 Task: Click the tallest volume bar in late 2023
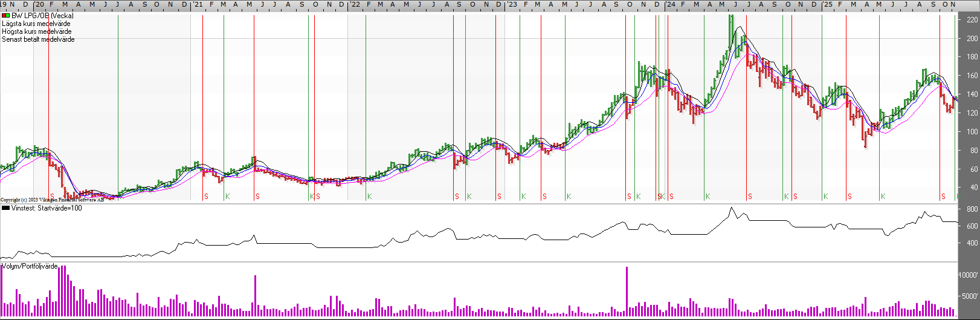627,290
